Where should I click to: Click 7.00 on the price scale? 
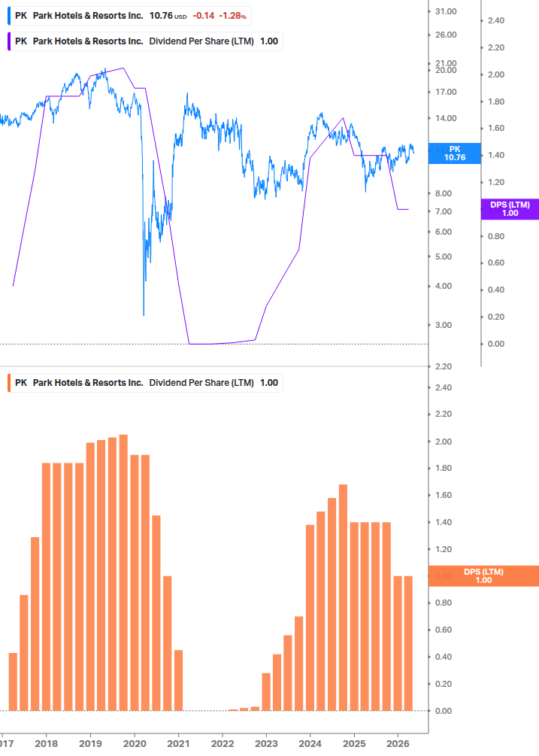click(x=443, y=211)
